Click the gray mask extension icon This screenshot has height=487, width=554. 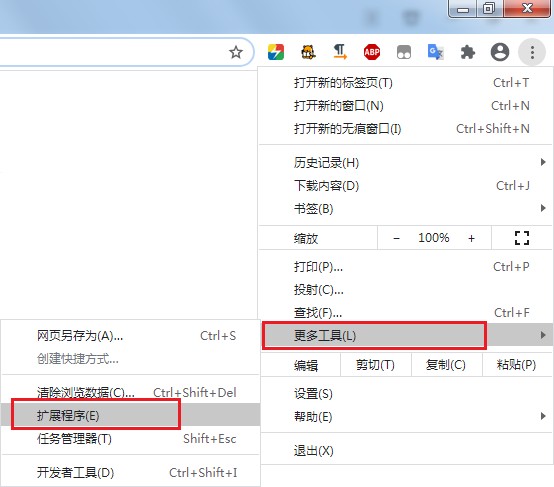point(404,52)
